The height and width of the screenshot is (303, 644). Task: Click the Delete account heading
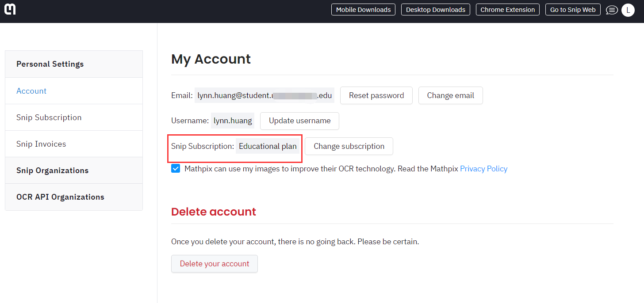click(x=214, y=212)
